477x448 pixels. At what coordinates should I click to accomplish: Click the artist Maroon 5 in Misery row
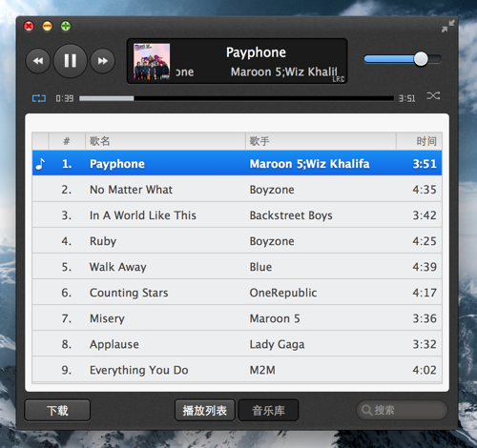[275, 318]
